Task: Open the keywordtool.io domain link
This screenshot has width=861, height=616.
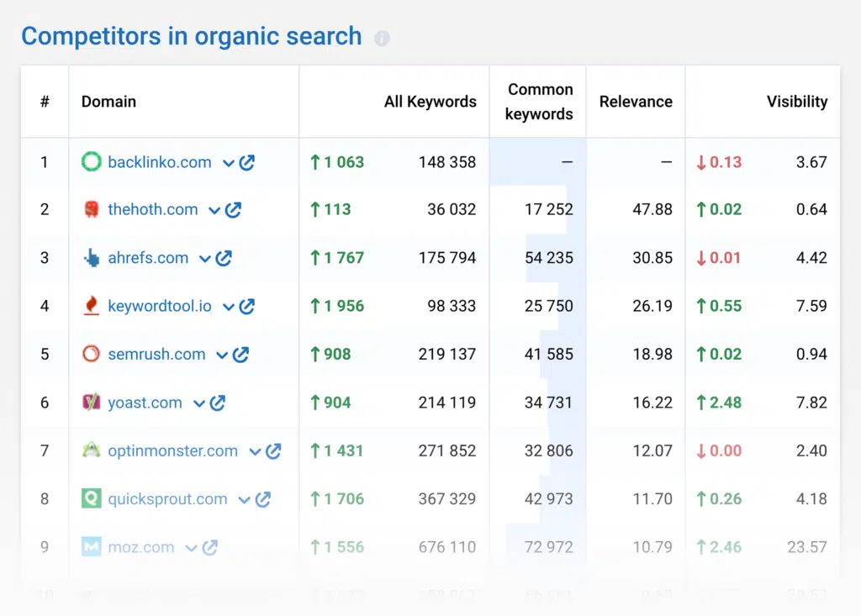Action: 159,307
